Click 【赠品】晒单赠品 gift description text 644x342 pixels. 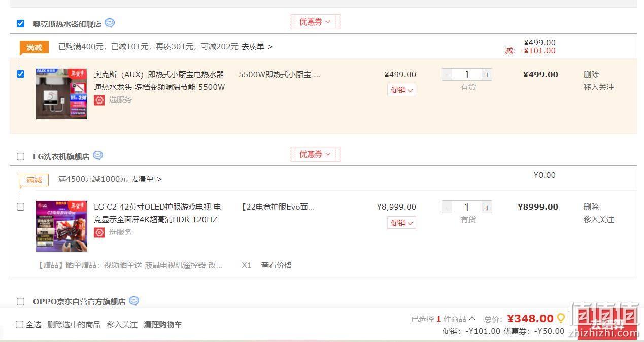click(129, 265)
